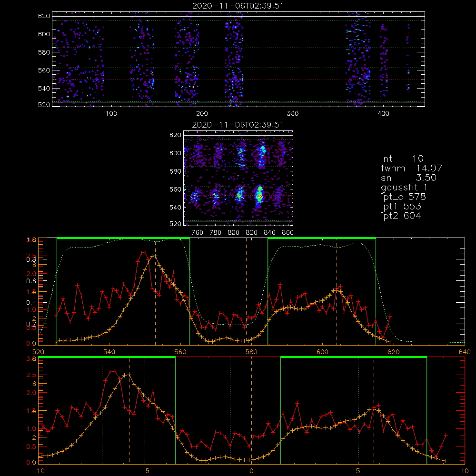Select the 'fwhm 14.07' parameter line

[411, 168]
